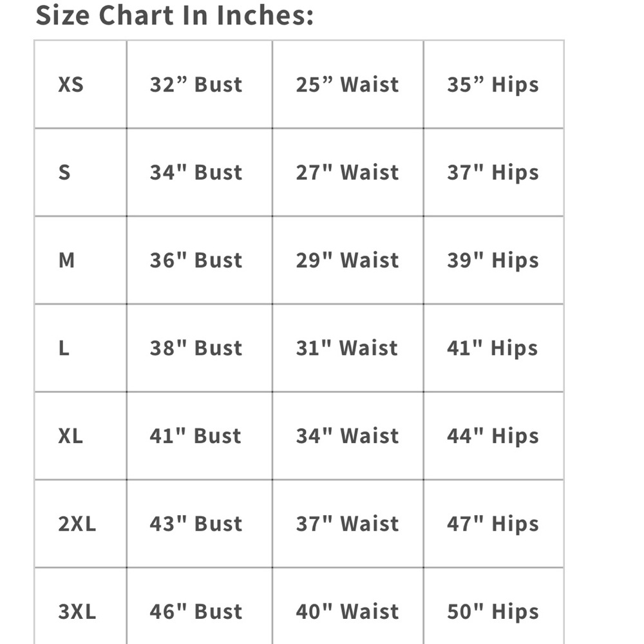Click the L size label
The height and width of the screenshot is (644, 644).
(64, 348)
